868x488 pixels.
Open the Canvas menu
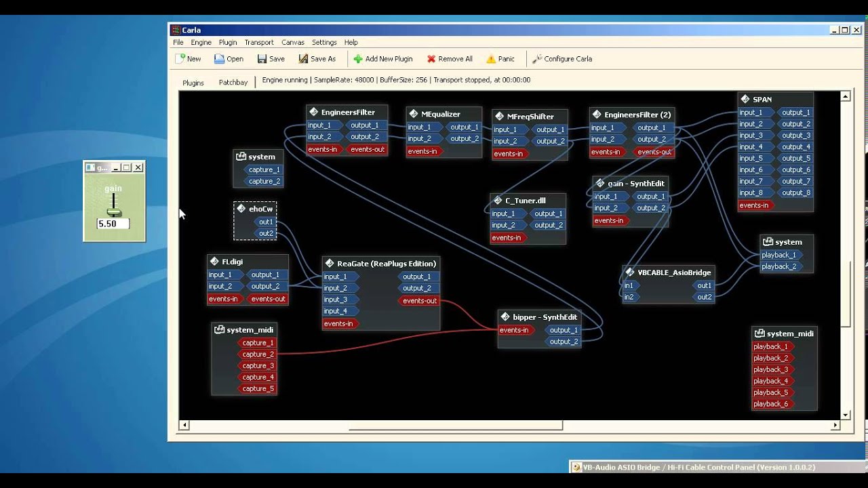(293, 42)
